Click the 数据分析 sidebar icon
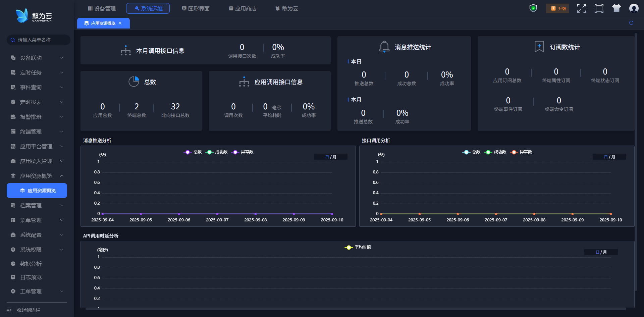Viewport: 644px width, 317px height. (13, 264)
